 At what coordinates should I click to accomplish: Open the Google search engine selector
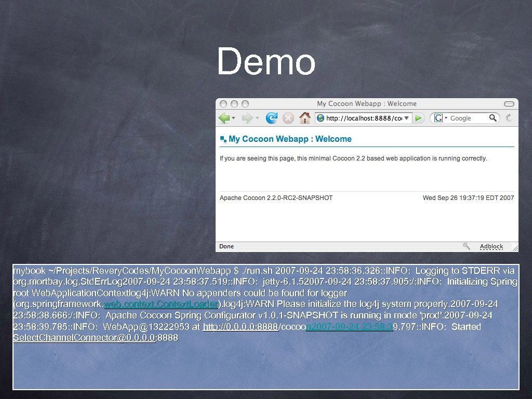click(441, 118)
